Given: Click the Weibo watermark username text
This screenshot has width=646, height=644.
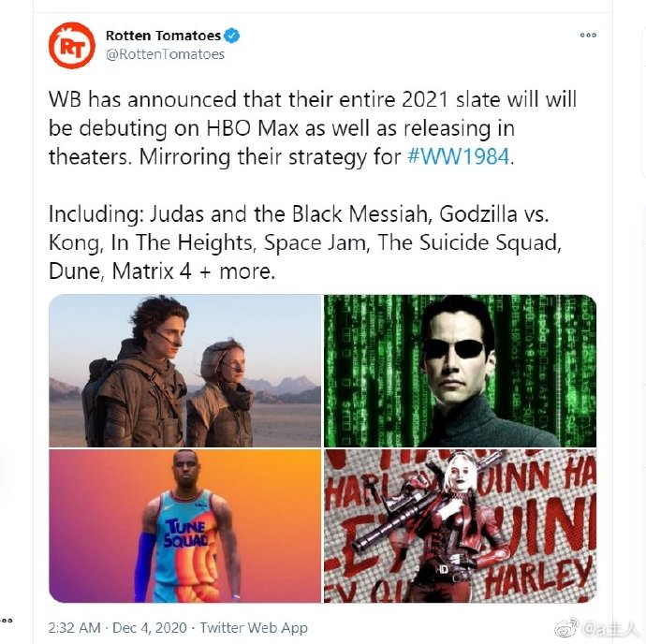Looking at the screenshot, I should point(611,629).
